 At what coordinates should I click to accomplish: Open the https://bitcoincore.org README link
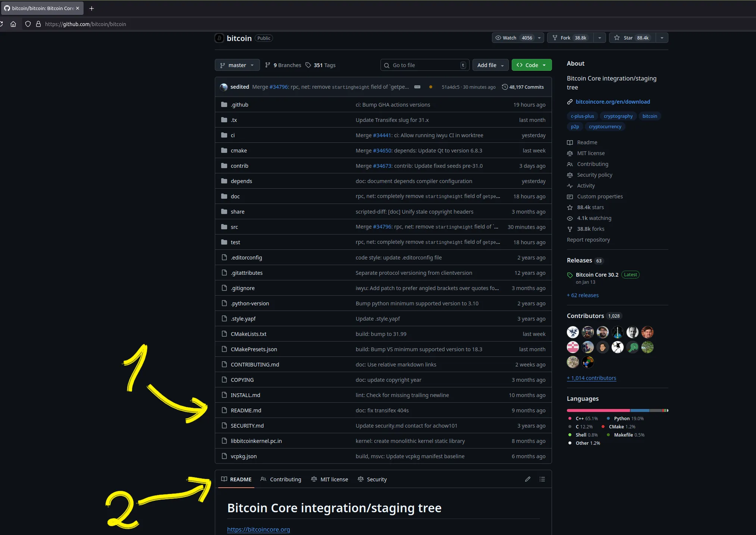[258, 529]
